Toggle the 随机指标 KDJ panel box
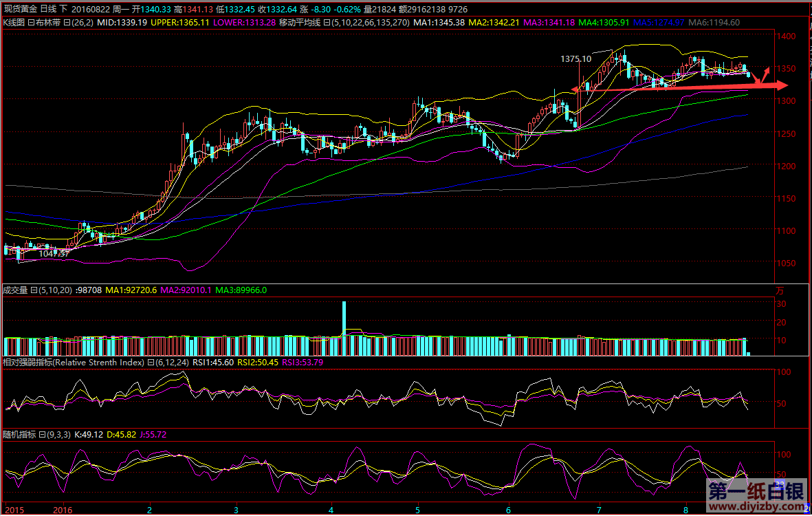The height and width of the screenshot is (516, 812). point(41,435)
